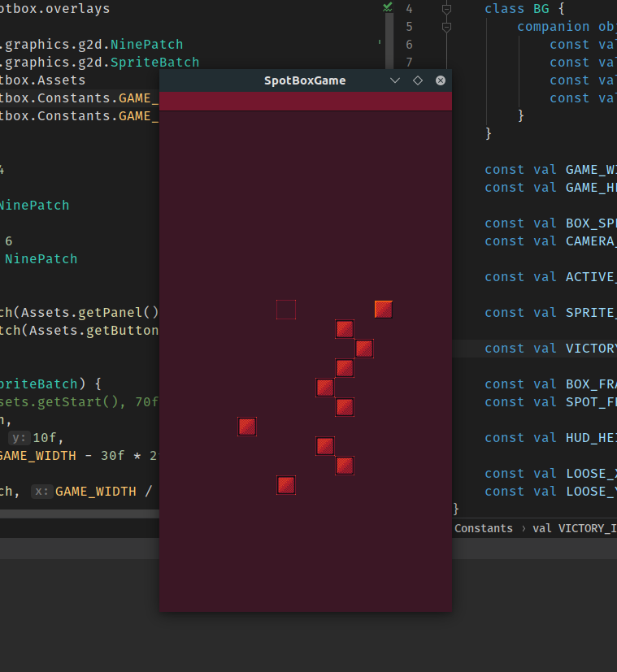
Task: Click the green inspection checkmark icon
Action: [x=388, y=7]
